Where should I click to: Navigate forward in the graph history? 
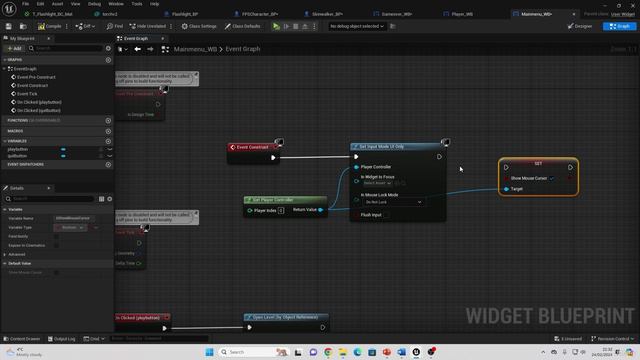coord(150,49)
